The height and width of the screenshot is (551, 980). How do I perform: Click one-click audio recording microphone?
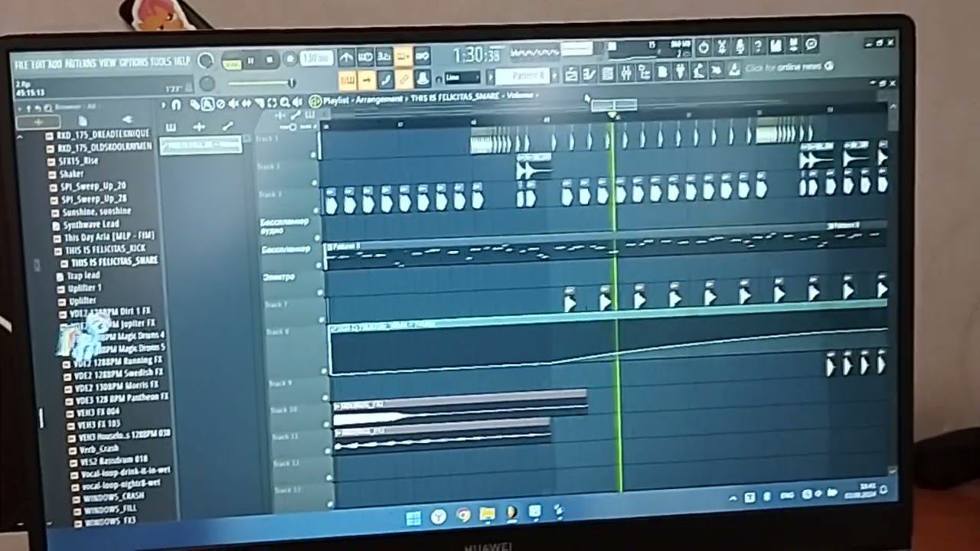[740, 46]
